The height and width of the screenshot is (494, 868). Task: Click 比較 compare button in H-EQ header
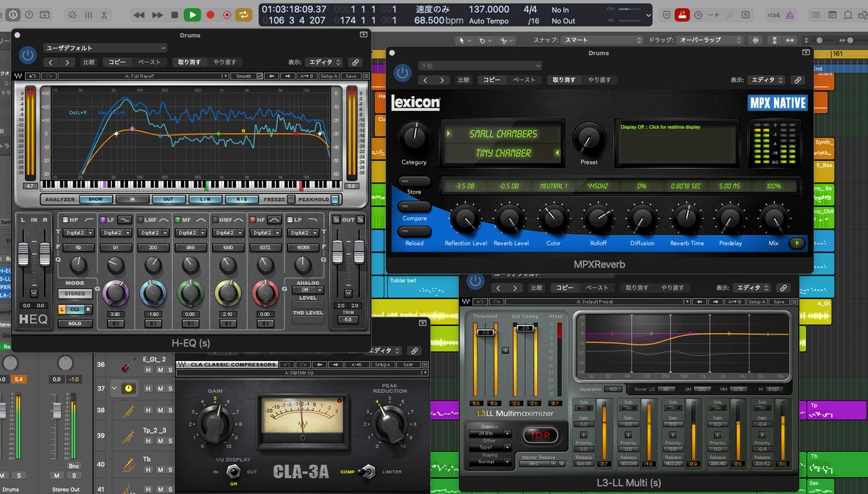[x=89, y=62]
